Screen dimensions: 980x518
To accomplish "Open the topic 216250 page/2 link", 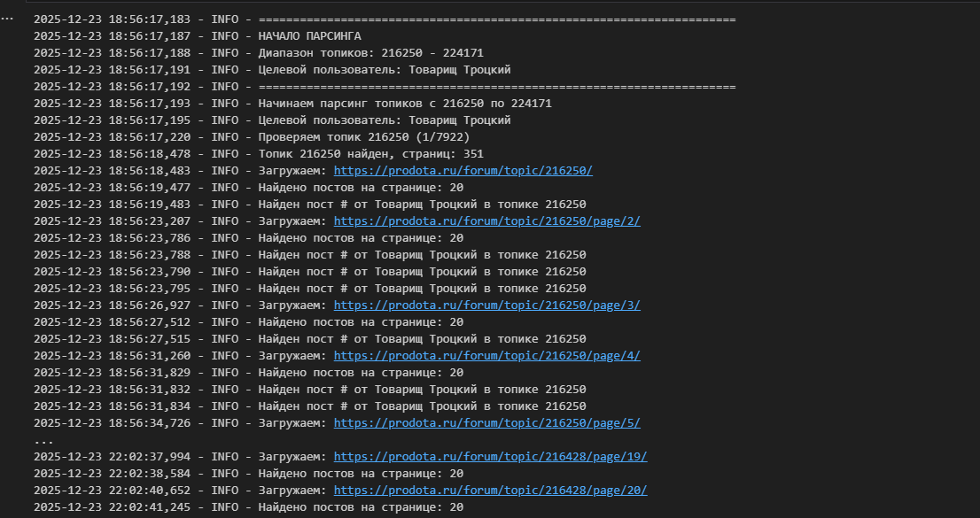I will (486, 221).
